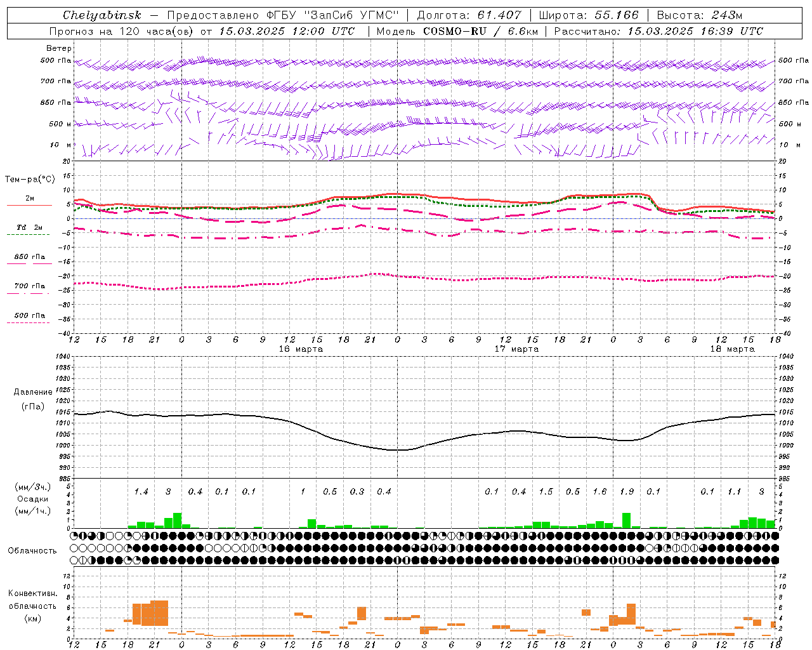Viewport: 812px width, 650px height.
Task: Click the 'Широта: 55.166' header value
Action: pyautogui.click(x=589, y=15)
